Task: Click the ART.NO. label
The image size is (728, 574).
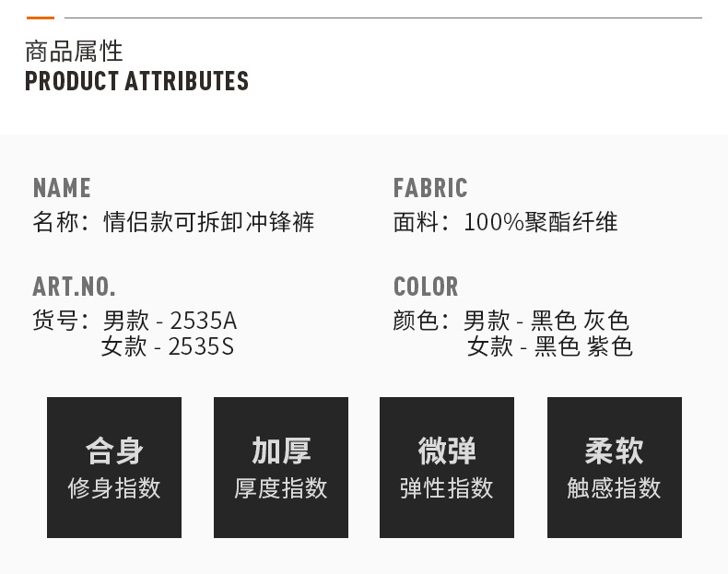Action: 74,286
